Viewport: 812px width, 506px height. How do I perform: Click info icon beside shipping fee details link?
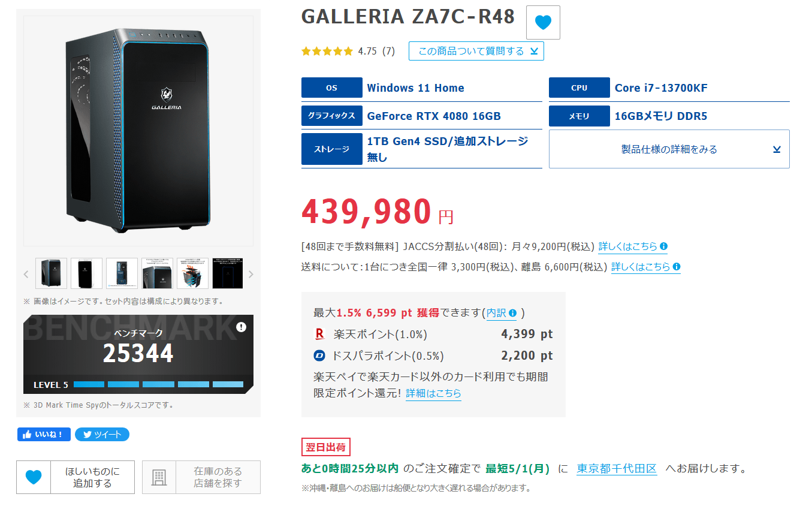677,267
